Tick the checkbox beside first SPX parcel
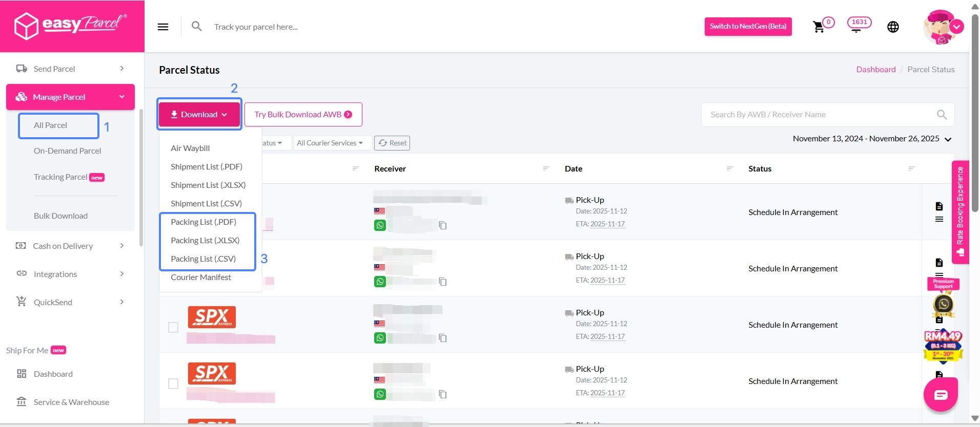This screenshot has width=980, height=427. (173, 327)
